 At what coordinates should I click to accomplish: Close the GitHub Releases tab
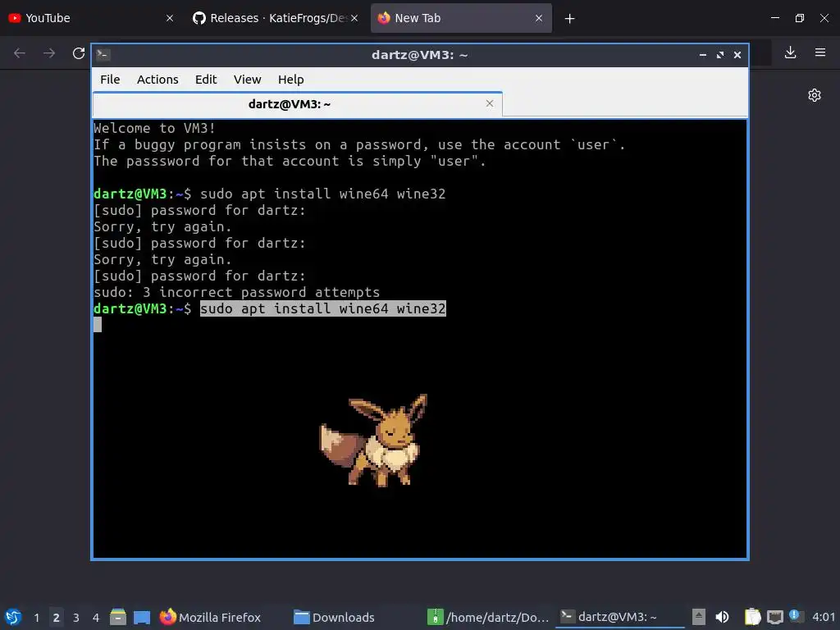click(354, 18)
